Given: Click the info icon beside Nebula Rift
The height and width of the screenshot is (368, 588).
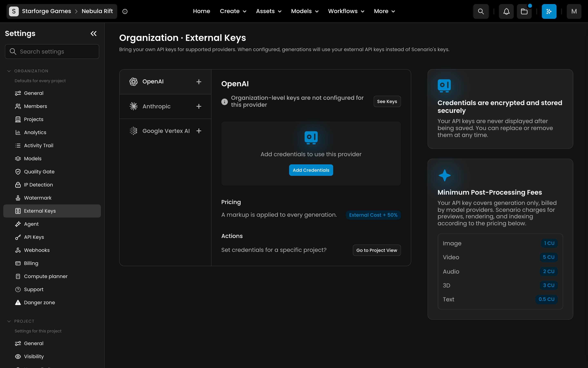Looking at the screenshot, I should tap(125, 11).
